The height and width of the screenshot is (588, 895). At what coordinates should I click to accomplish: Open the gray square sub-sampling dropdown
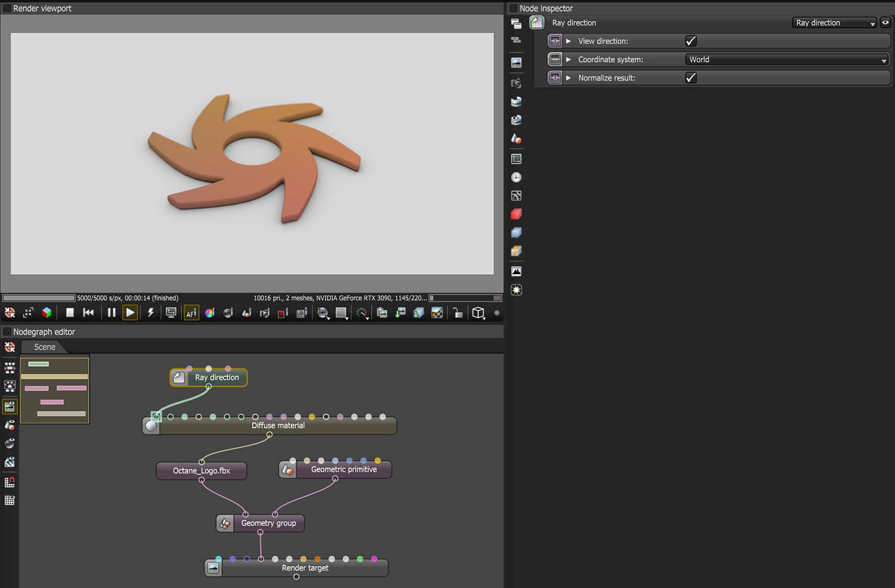tap(341, 313)
